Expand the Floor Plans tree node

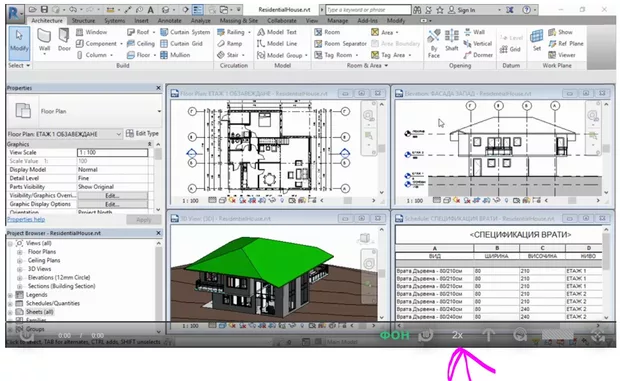(x=19, y=252)
